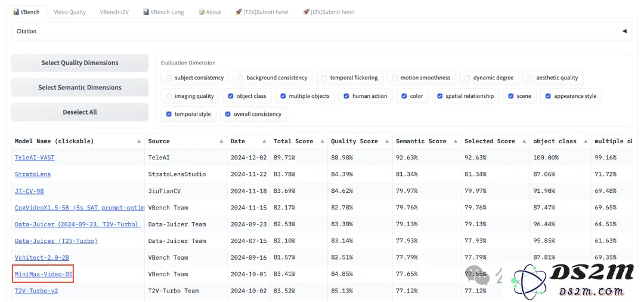The width and height of the screenshot is (644, 302).
Task: Open the JT-CV-9B model link
Action: 29,190
